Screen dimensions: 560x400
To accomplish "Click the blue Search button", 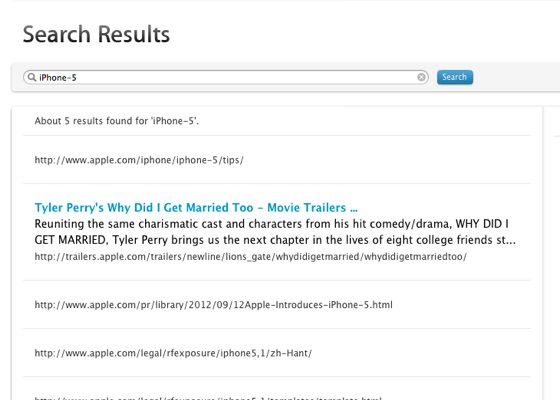I will pyautogui.click(x=455, y=77).
